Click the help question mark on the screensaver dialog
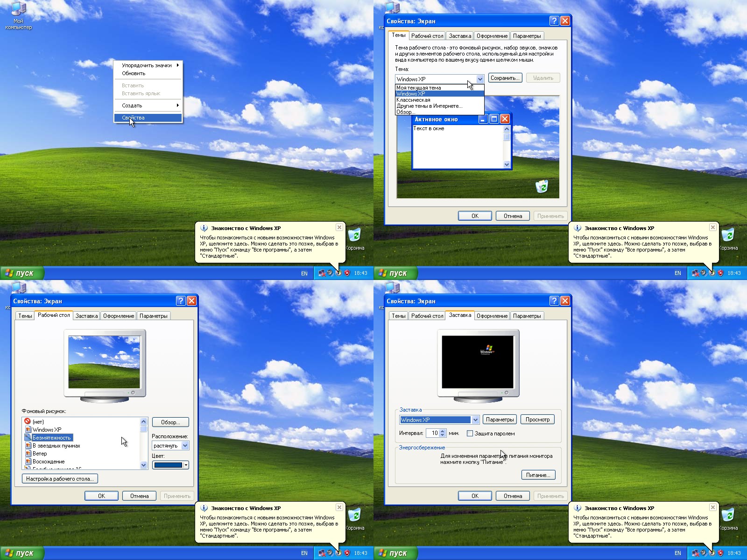 554,301
